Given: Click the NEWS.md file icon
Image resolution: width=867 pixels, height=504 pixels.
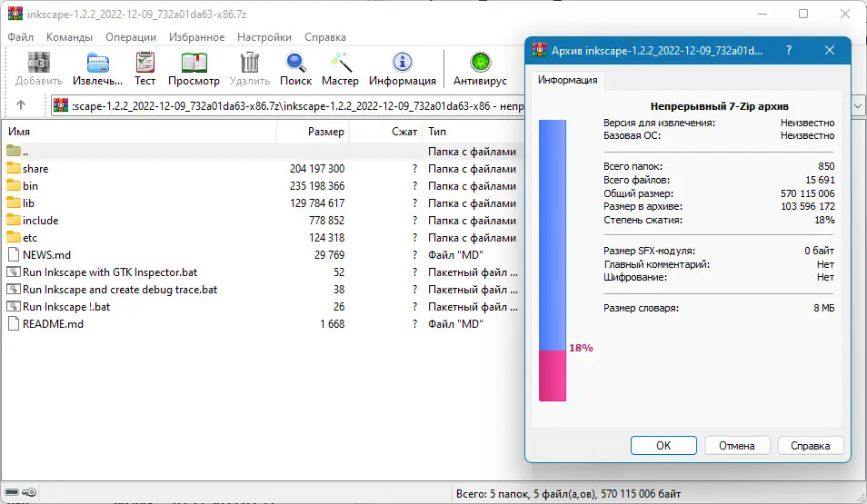Looking at the screenshot, I should (x=14, y=254).
